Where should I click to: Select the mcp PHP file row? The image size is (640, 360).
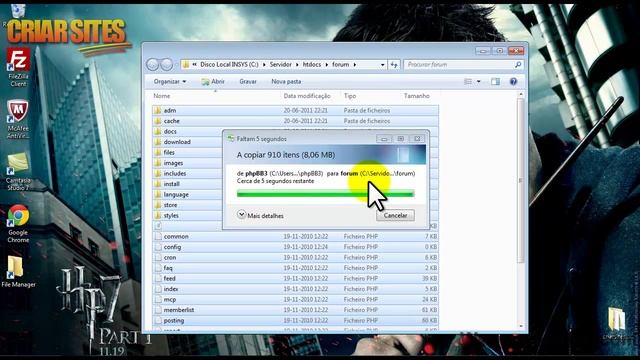(296, 300)
